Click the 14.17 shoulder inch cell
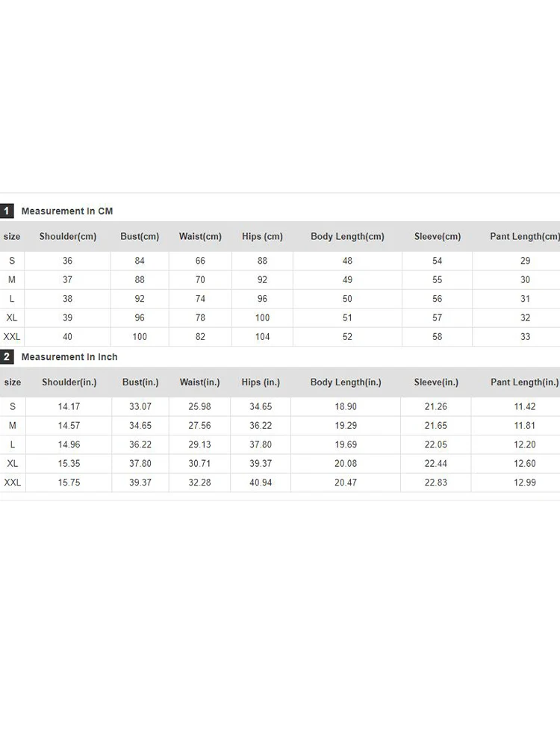Image resolution: width=560 pixels, height=747 pixels. [67, 406]
